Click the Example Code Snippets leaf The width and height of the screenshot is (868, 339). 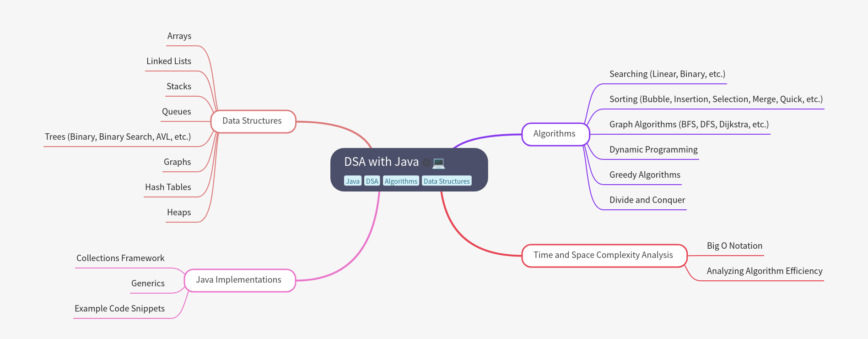[119, 309]
